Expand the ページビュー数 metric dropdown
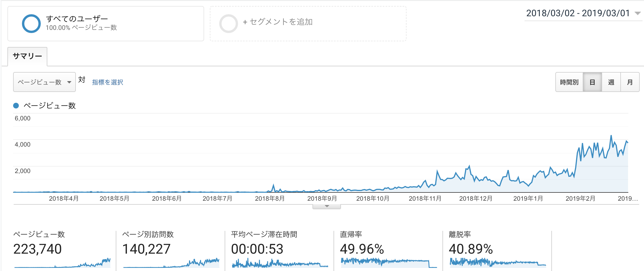This screenshot has width=644, height=271. [x=44, y=82]
